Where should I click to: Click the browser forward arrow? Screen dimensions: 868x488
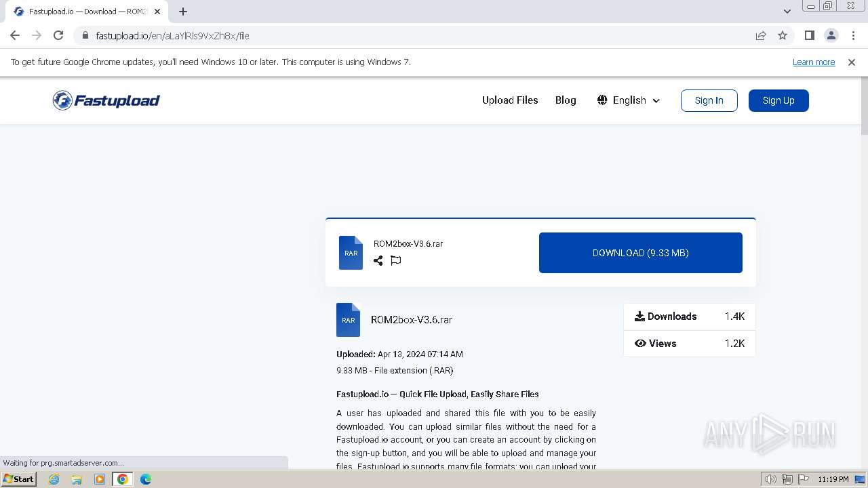tap(37, 35)
